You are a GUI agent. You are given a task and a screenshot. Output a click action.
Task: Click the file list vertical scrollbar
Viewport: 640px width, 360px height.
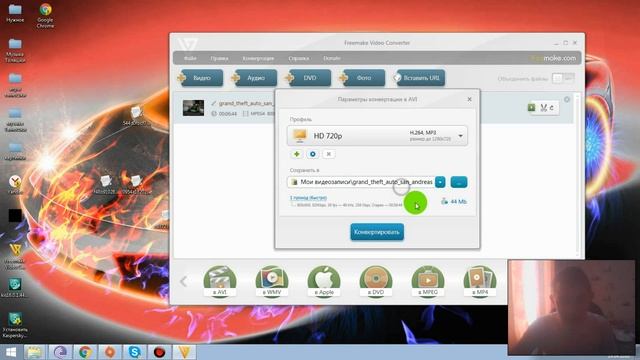[x=577, y=175]
